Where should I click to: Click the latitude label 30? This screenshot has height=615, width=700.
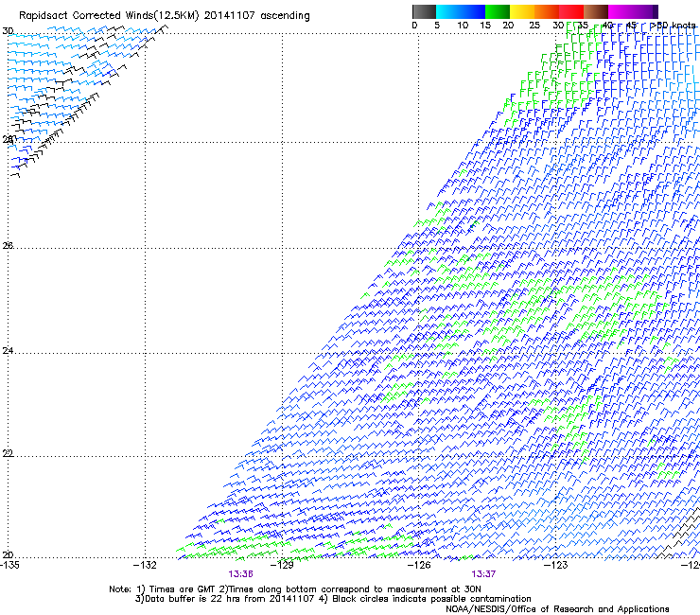point(8,31)
